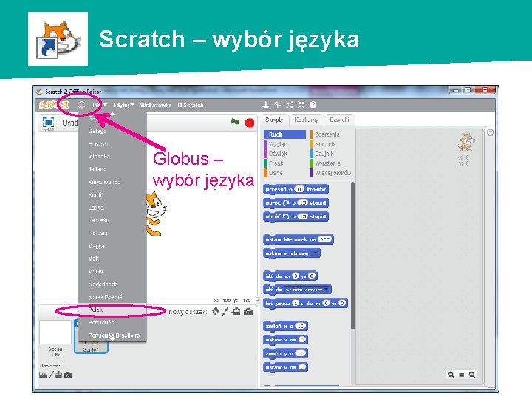
Task: Select Latina in the language list
Action: (112, 208)
